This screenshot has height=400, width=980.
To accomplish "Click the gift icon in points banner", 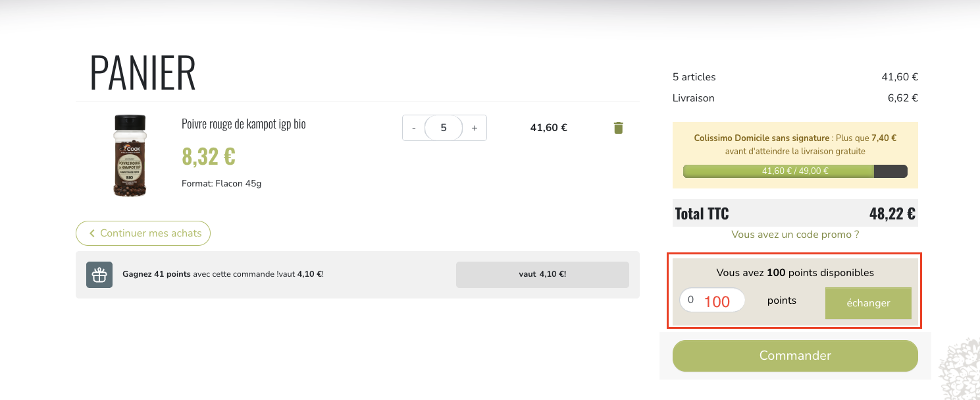I will 99,275.
